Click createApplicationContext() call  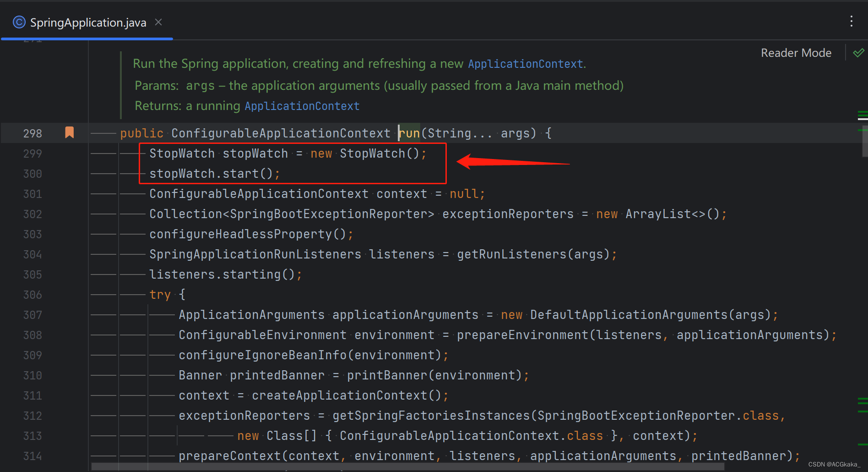(x=347, y=395)
